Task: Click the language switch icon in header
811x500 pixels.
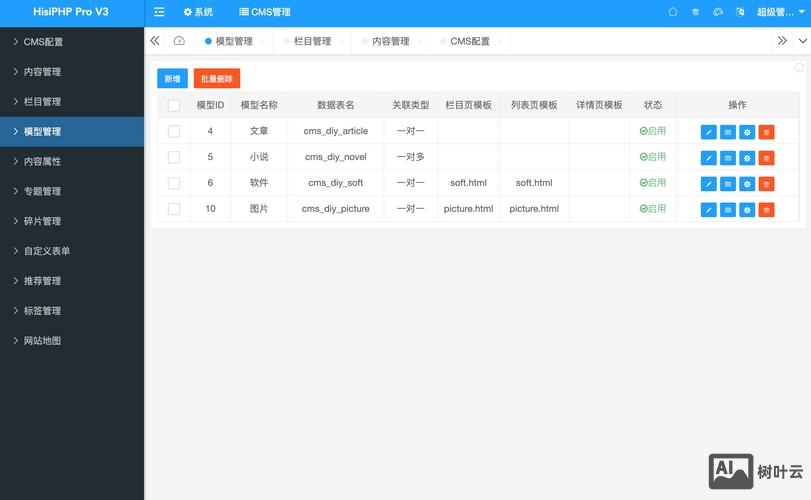Action: tap(740, 12)
